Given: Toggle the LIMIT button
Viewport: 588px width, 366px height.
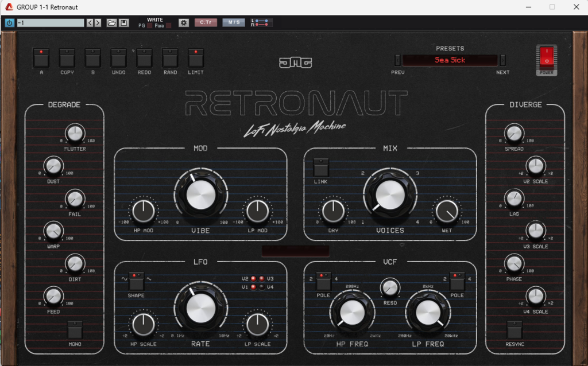Looking at the screenshot, I should 196,58.
